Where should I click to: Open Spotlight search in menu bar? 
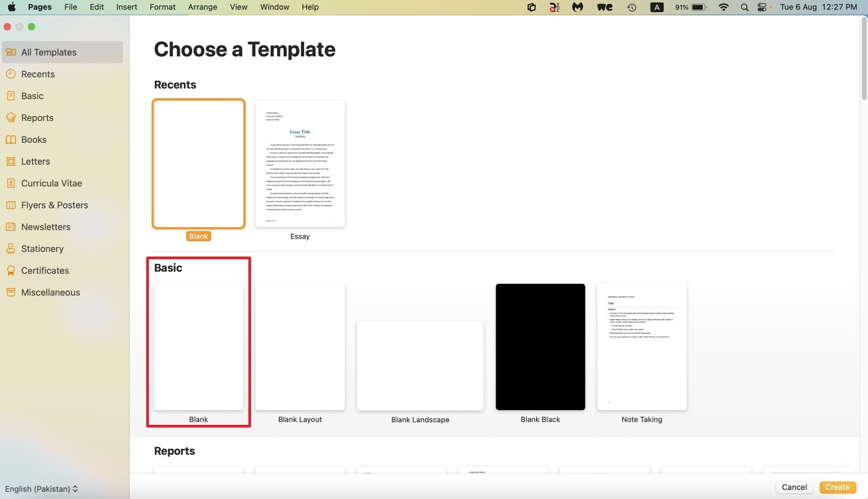(x=744, y=7)
